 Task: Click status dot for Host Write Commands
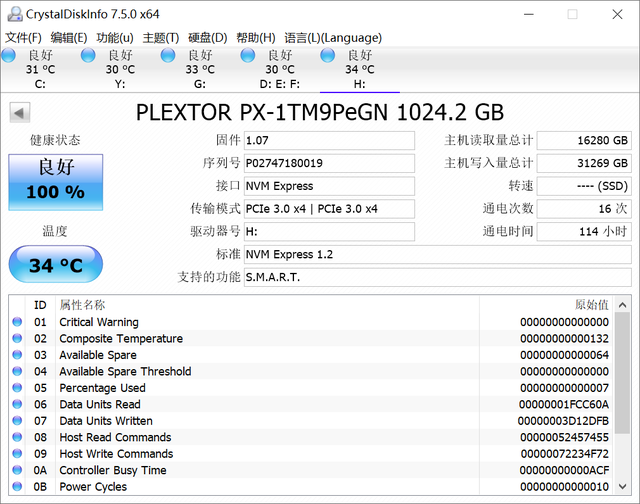(x=17, y=453)
